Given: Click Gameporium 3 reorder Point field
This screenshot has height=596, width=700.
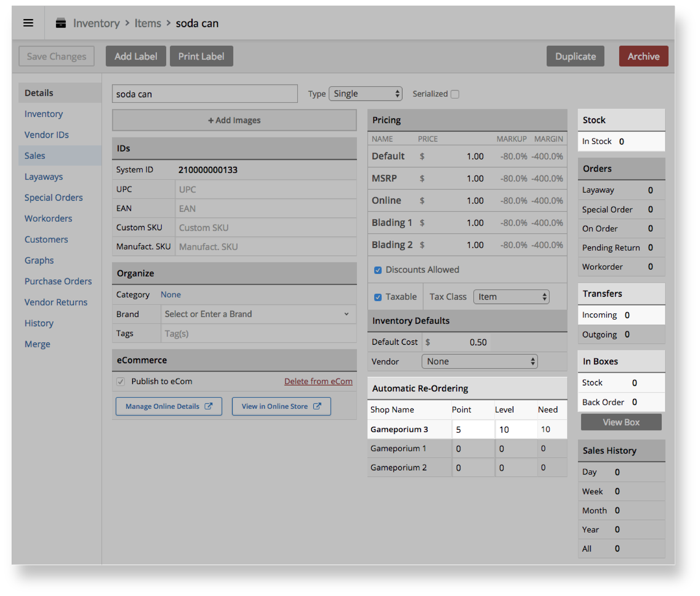Looking at the screenshot, I should tap(473, 429).
